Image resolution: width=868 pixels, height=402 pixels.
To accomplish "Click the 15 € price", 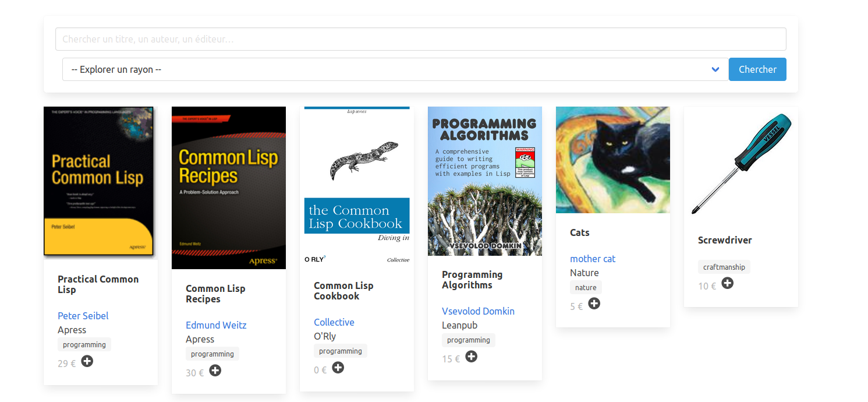I will tap(451, 359).
